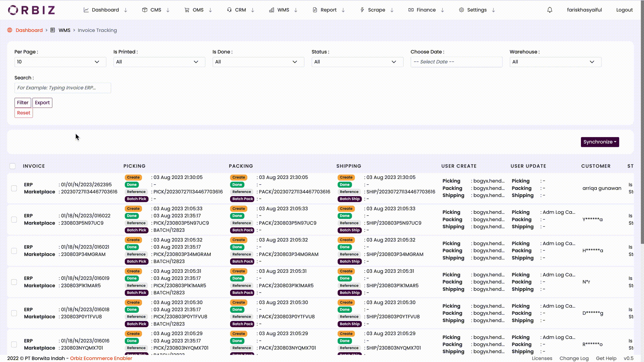Click the WMS warehouse icon
Image resolution: width=644 pixels, height=362 pixels.
[x=272, y=10]
